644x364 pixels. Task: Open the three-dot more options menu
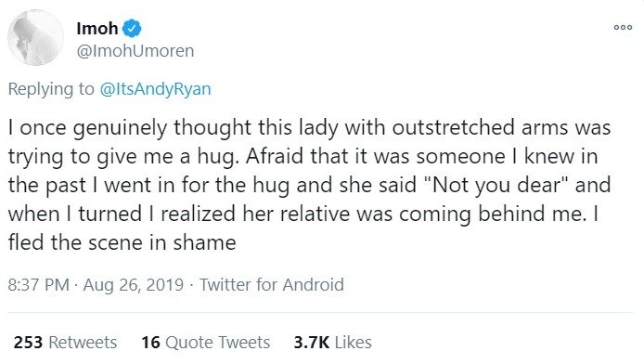click(x=623, y=28)
